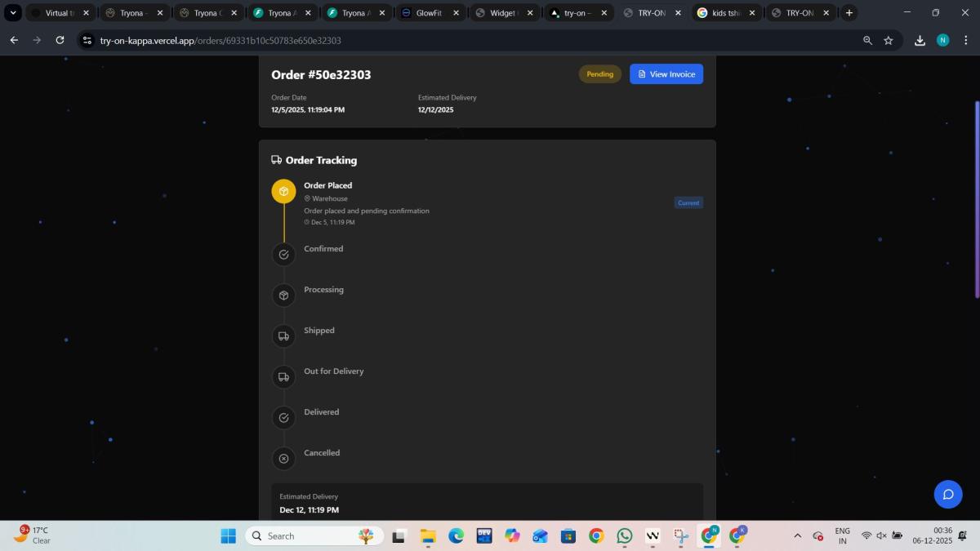Click the Shipped step truck icon
The height and width of the screenshot is (551, 980).
[283, 336]
